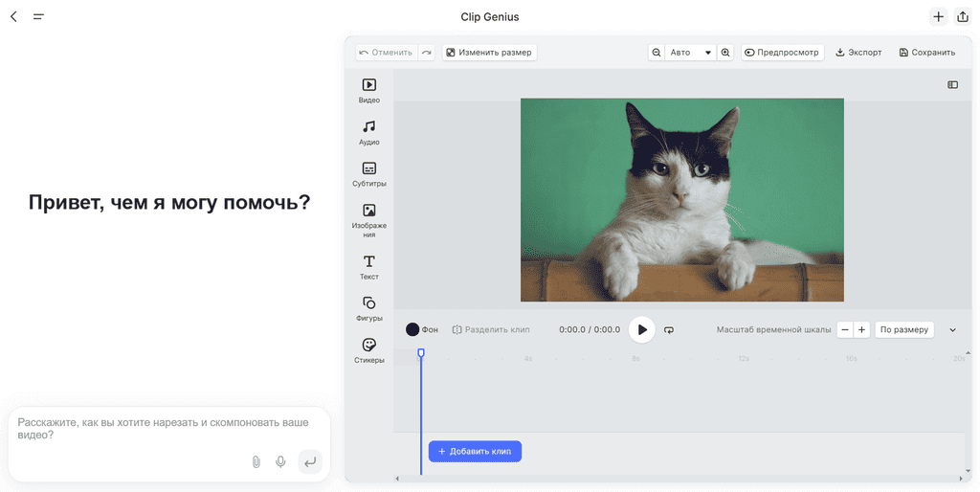This screenshot has width=980, height=492.
Task: Start a new chat with plus icon
Action: click(x=938, y=17)
